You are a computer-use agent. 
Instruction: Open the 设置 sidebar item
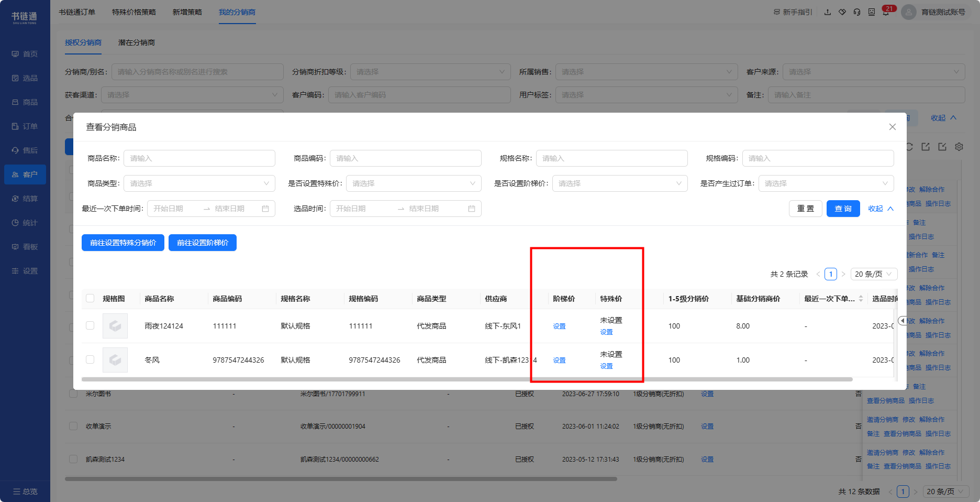[x=25, y=271]
